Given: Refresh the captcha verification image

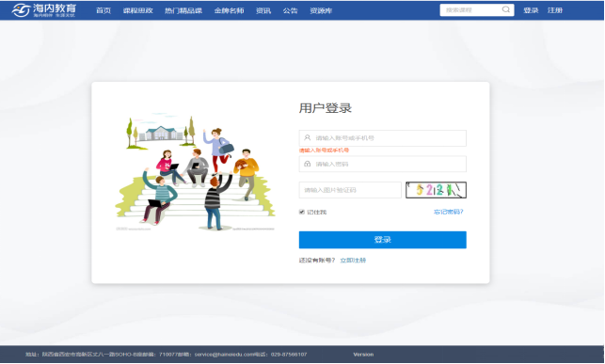Looking at the screenshot, I should click(436, 190).
